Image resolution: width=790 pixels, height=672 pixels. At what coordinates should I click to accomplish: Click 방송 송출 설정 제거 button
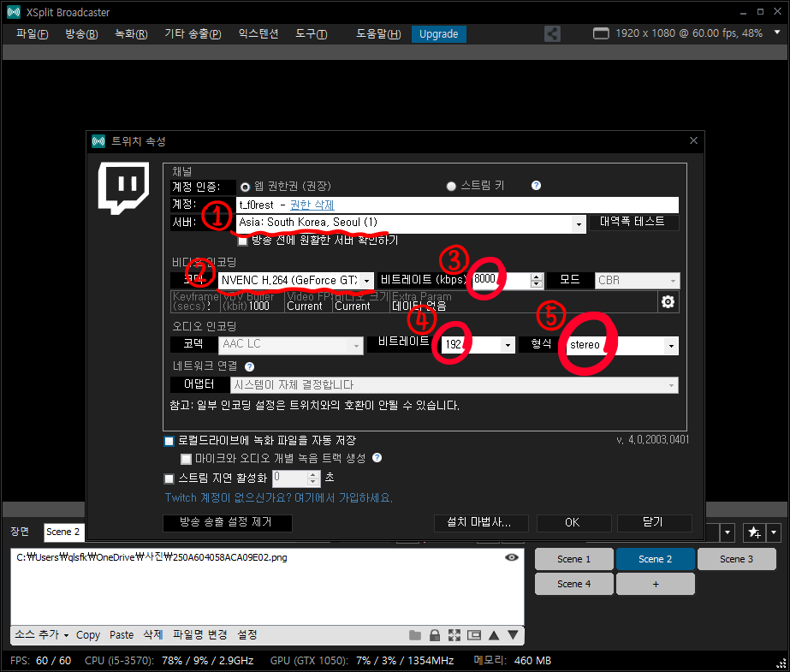pyautogui.click(x=227, y=522)
